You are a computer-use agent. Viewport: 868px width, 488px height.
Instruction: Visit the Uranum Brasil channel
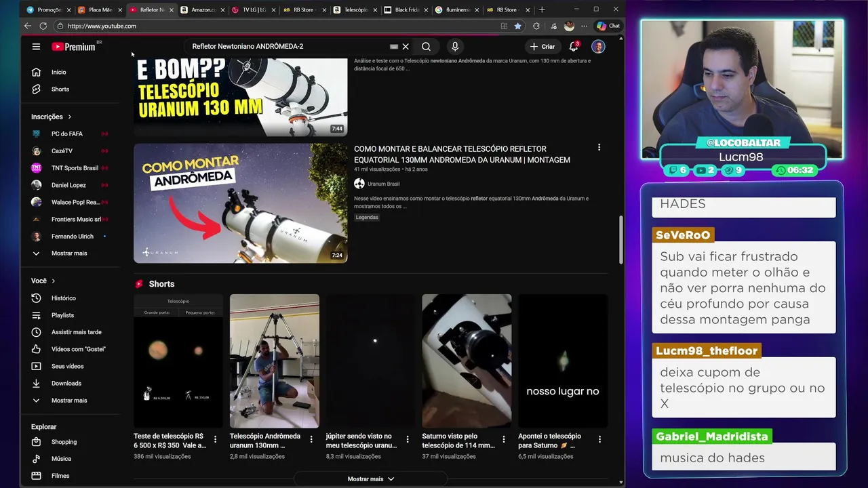383,184
